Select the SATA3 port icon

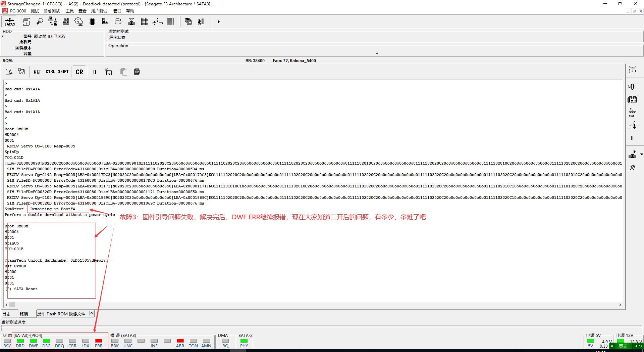pos(10,21)
